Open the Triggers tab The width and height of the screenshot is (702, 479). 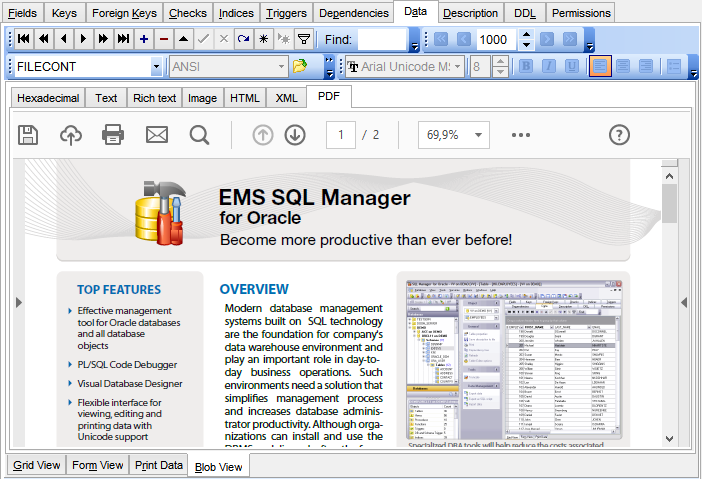pyautogui.click(x=287, y=13)
